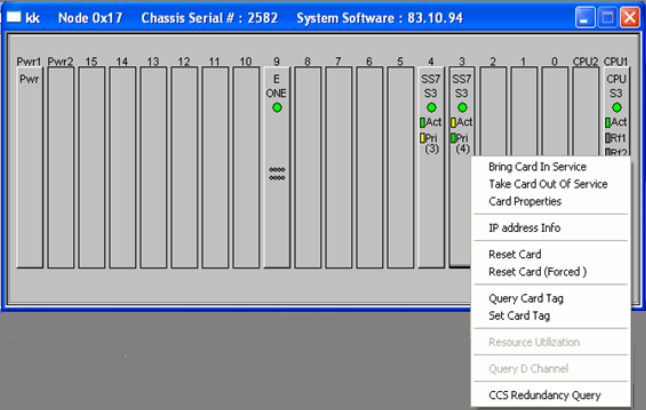Viewport: 646px width, 410px height.
Task: Click Set Card Tag menu entry
Action: click(x=519, y=315)
